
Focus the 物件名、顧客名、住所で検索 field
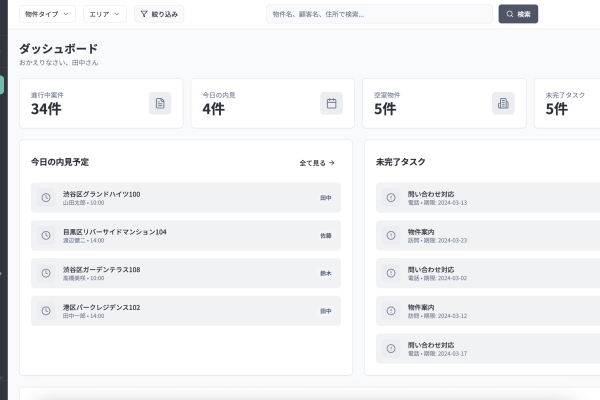[379, 14]
